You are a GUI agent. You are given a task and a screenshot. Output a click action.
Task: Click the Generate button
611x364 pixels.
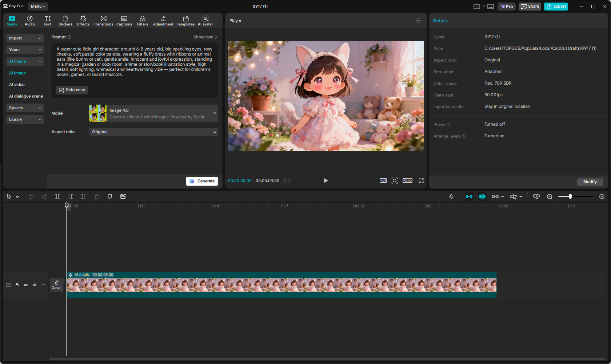tap(202, 181)
